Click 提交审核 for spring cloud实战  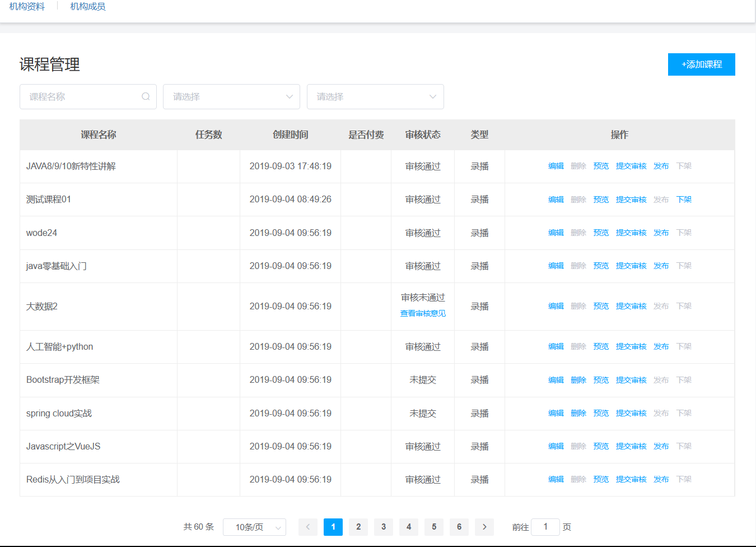click(x=631, y=413)
